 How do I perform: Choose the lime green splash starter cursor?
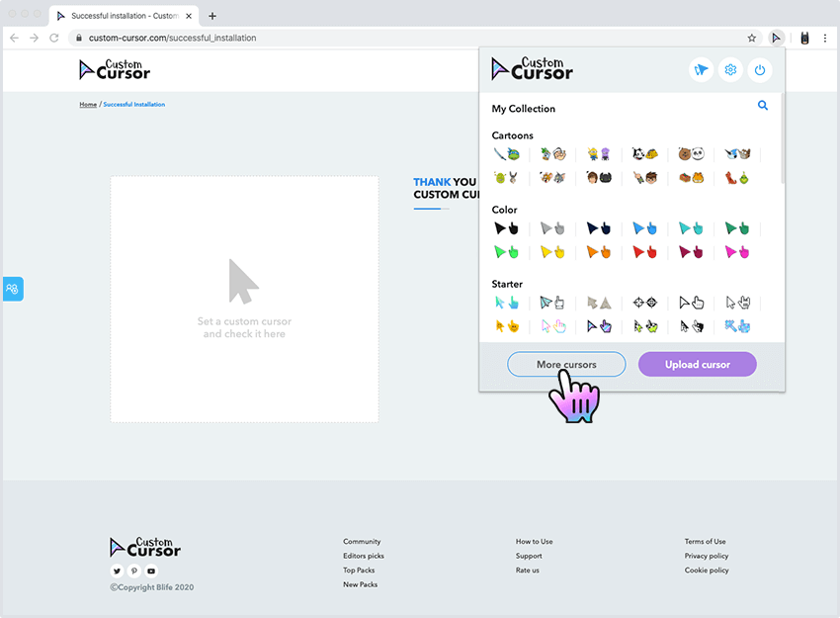click(x=645, y=326)
